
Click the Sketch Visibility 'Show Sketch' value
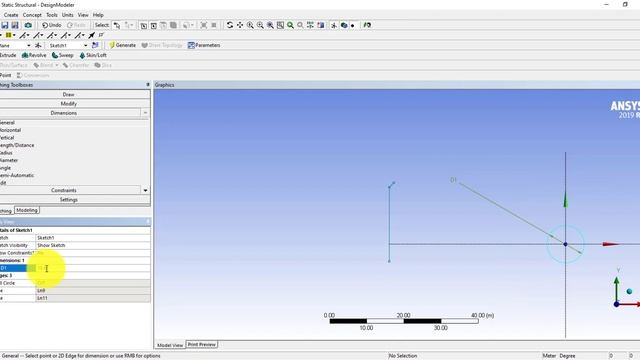93,245
